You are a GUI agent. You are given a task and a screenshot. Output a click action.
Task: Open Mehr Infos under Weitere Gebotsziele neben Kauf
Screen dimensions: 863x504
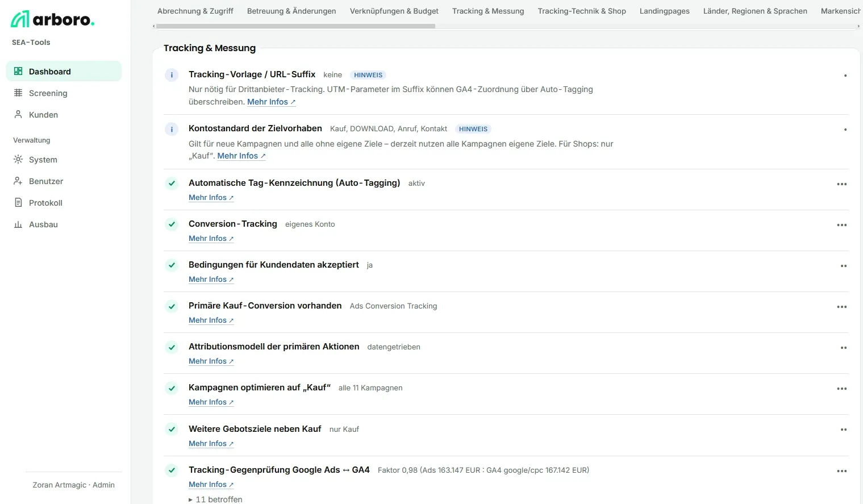tap(211, 443)
